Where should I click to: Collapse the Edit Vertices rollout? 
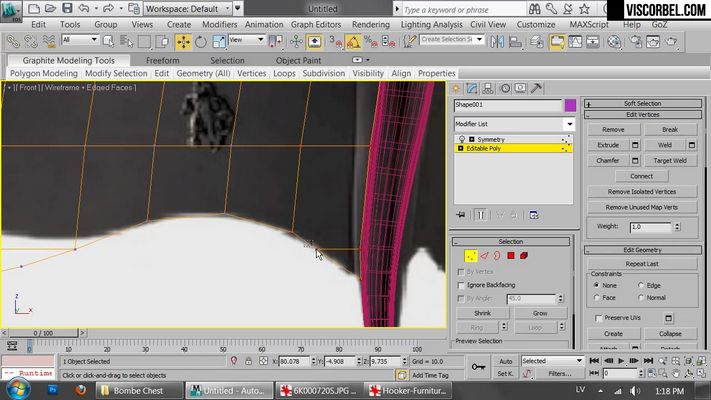pyautogui.click(x=643, y=115)
